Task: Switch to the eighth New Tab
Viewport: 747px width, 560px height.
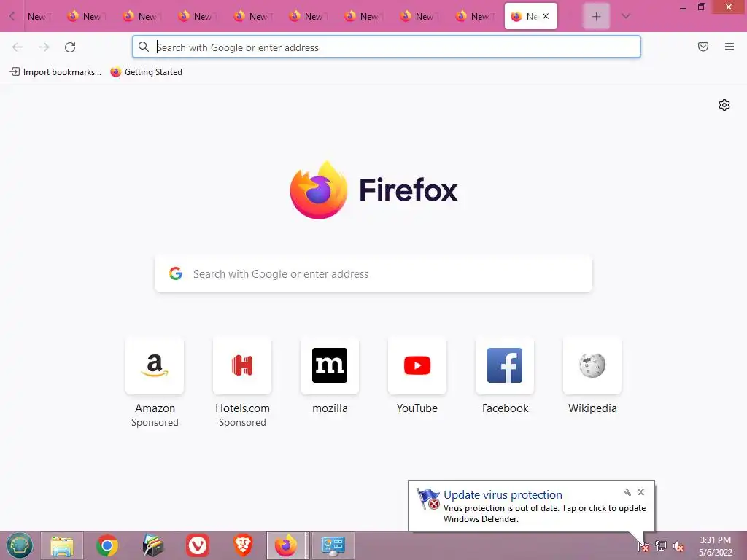Action: (419, 16)
